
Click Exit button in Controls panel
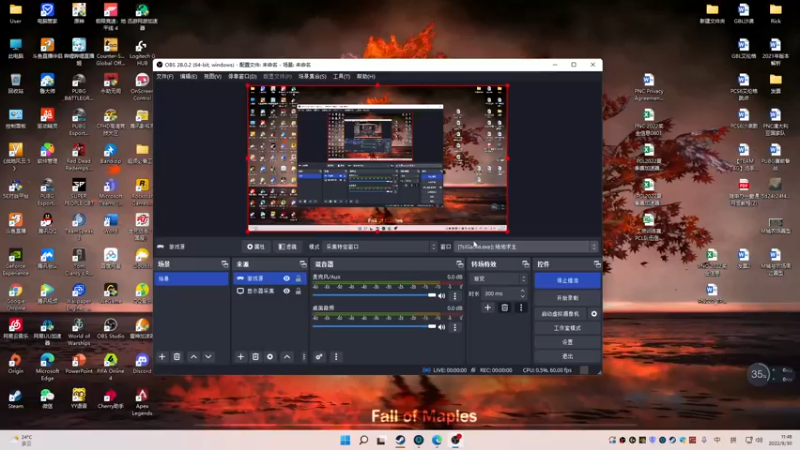567,356
